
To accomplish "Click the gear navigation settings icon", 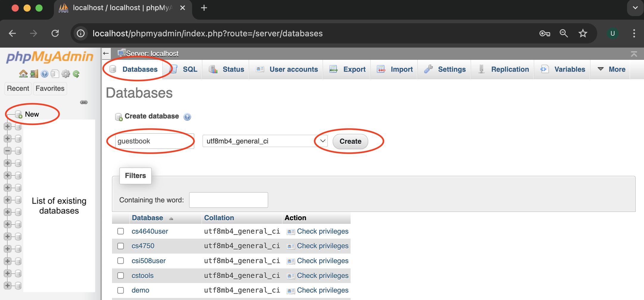I will (66, 74).
